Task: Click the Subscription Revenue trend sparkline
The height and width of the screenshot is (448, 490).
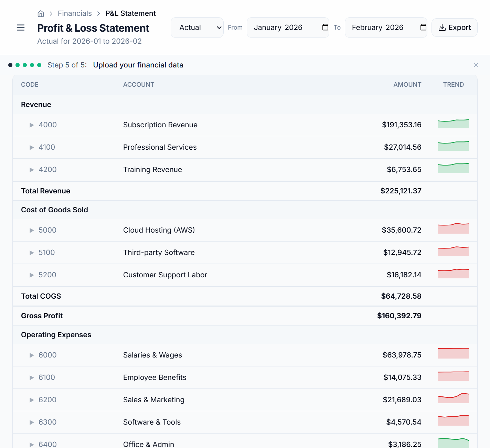Action: click(x=453, y=124)
